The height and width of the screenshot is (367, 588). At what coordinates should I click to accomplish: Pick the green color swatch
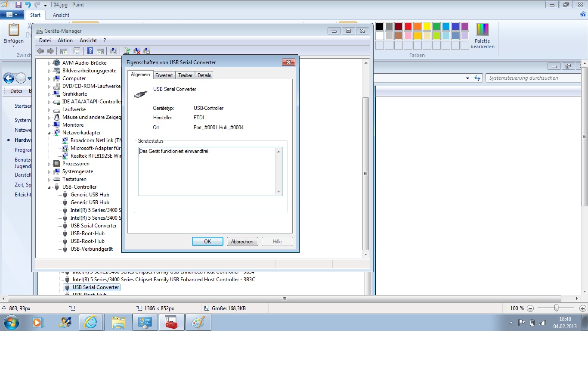(x=436, y=26)
